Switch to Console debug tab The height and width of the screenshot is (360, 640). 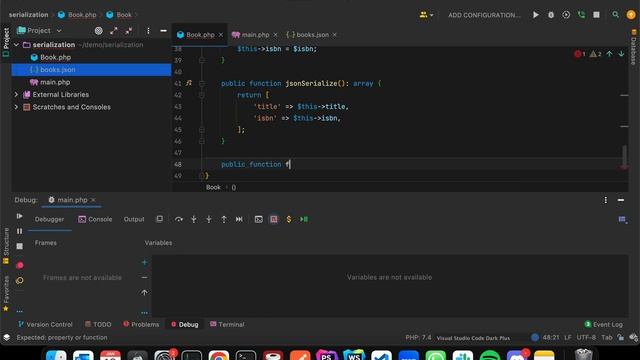pyautogui.click(x=95, y=219)
